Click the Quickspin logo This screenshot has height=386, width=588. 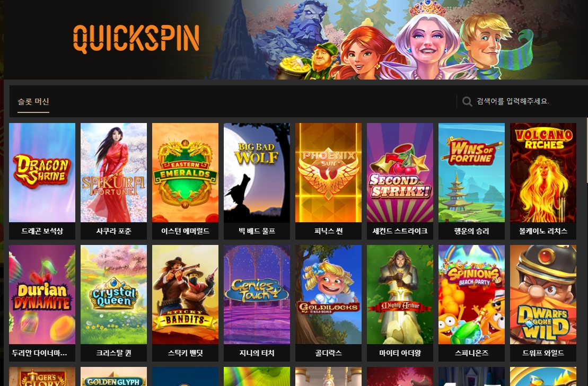click(x=136, y=39)
